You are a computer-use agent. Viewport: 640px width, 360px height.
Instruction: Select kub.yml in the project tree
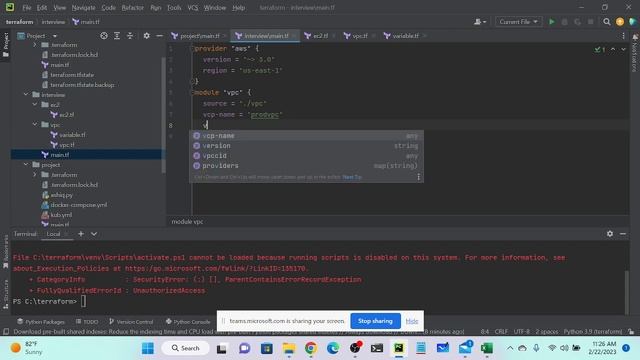coord(57,215)
